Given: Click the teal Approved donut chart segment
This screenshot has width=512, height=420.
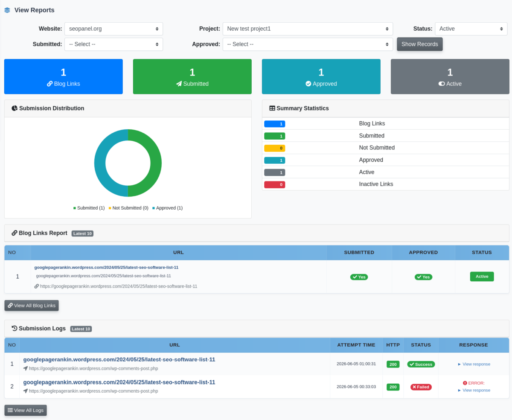Looking at the screenshot, I should (x=100, y=163).
